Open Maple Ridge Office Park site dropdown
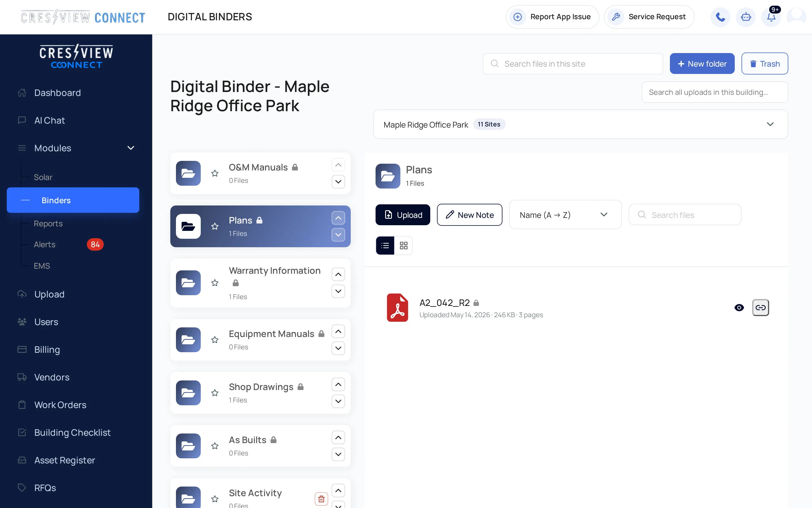The height and width of the screenshot is (508, 812). (x=581, y=124)
